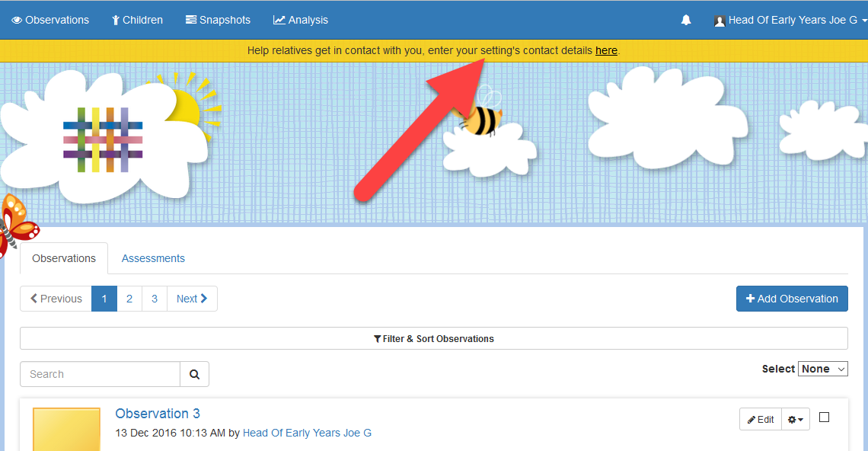
Task: Open the Snapshots nav menu
Action: pyautogui.click(x=218, y=20)
